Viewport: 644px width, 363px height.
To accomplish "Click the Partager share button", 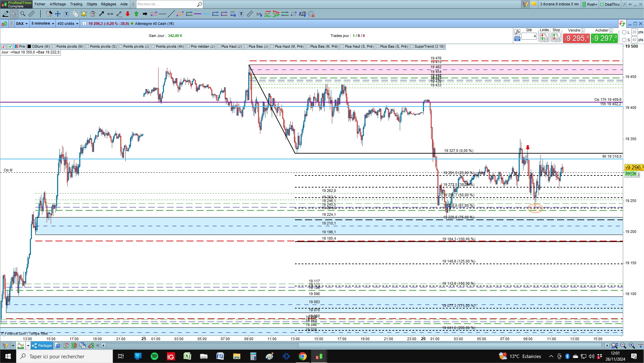I will click(x=42, y=346).
